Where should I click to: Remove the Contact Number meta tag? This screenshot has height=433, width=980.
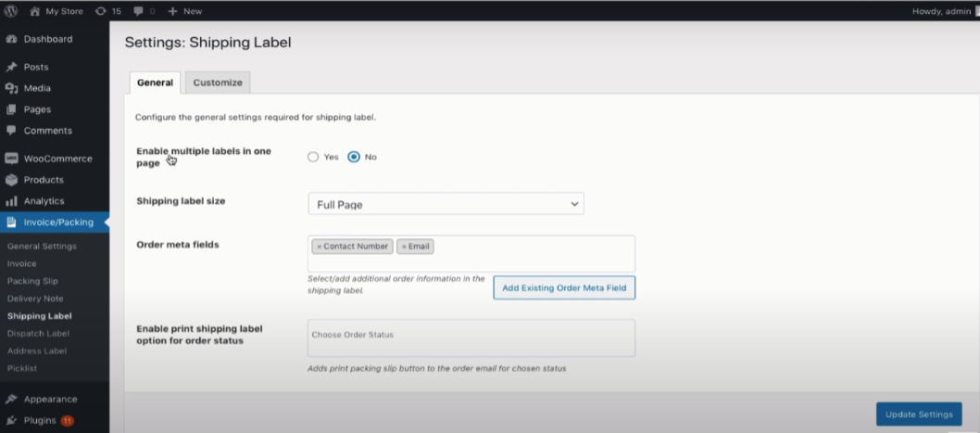(319, 247)
